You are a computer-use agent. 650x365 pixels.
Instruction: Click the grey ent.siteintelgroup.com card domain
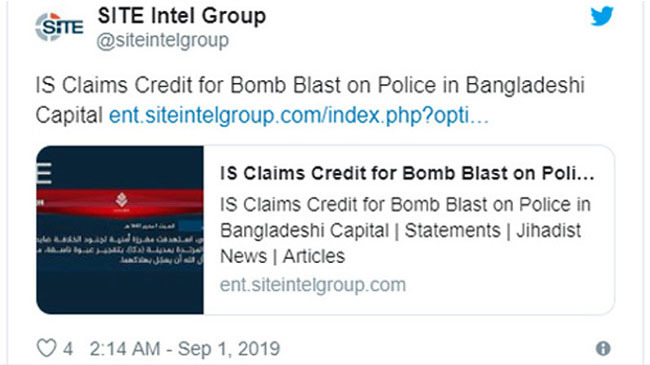pyautogui.click(x=313, y=285)
